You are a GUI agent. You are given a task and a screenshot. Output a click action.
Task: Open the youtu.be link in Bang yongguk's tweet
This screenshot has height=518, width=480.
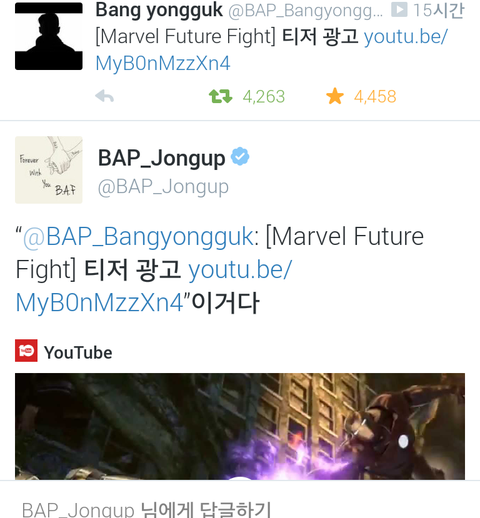272,50
